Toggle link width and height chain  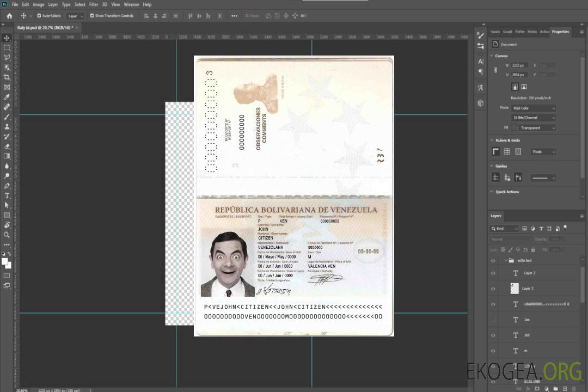click(x=495, y=70)
